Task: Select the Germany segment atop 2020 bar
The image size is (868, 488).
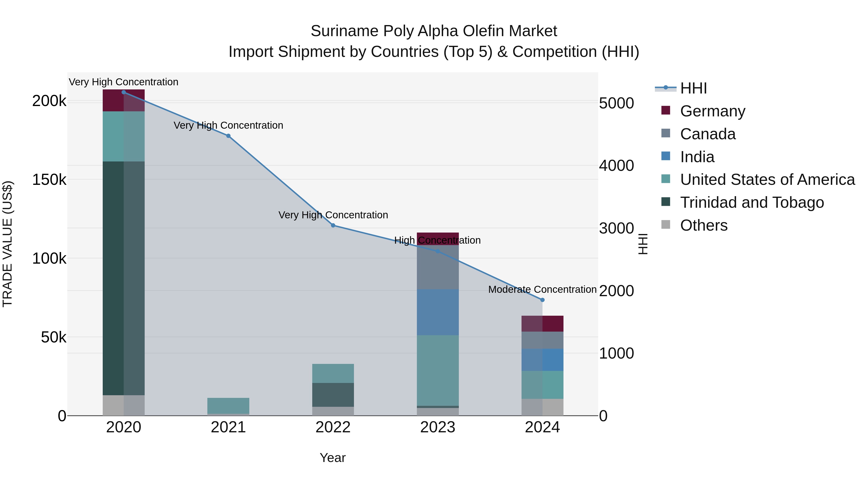Action: click(124, 100)
